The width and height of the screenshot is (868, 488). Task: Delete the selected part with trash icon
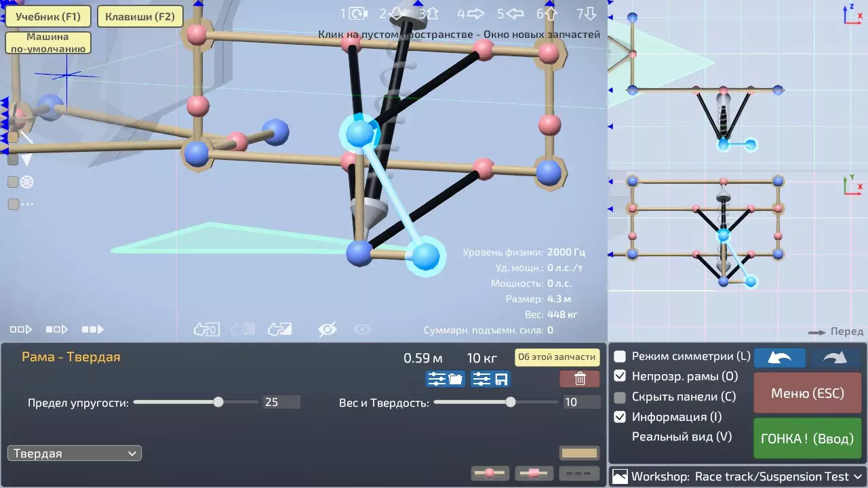(580, 379)
